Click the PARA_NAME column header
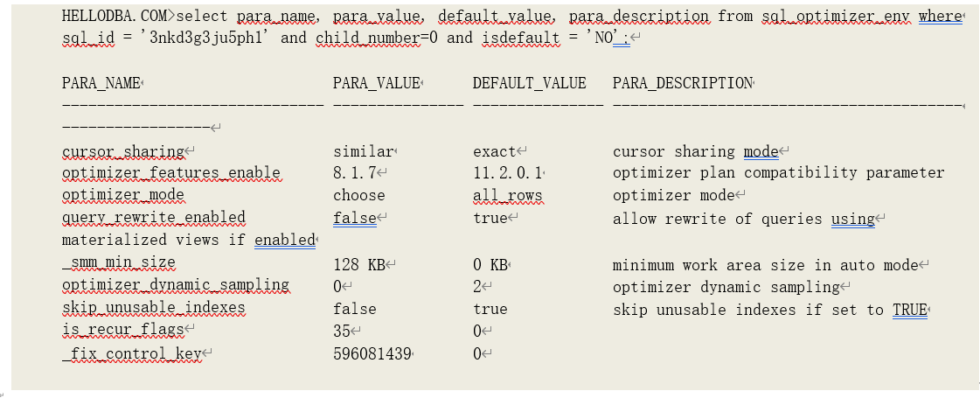 (x=101, y=83)
